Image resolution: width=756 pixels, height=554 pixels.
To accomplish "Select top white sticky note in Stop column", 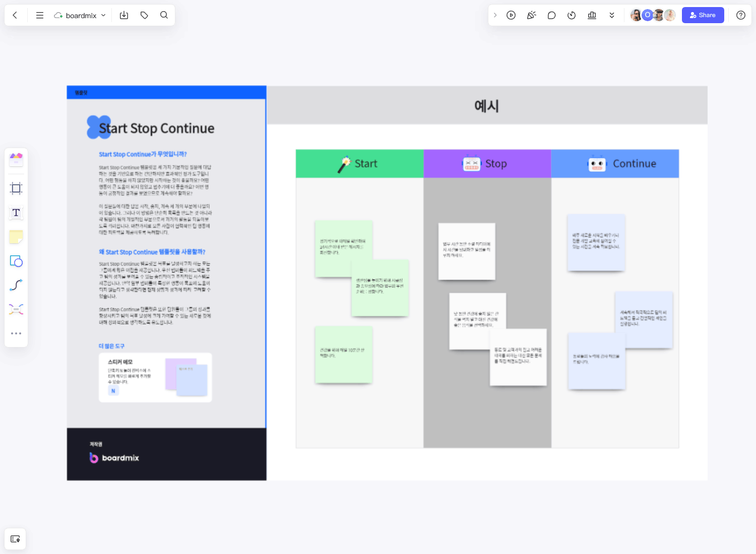I will pyautogui.click(x=467, y=251).
